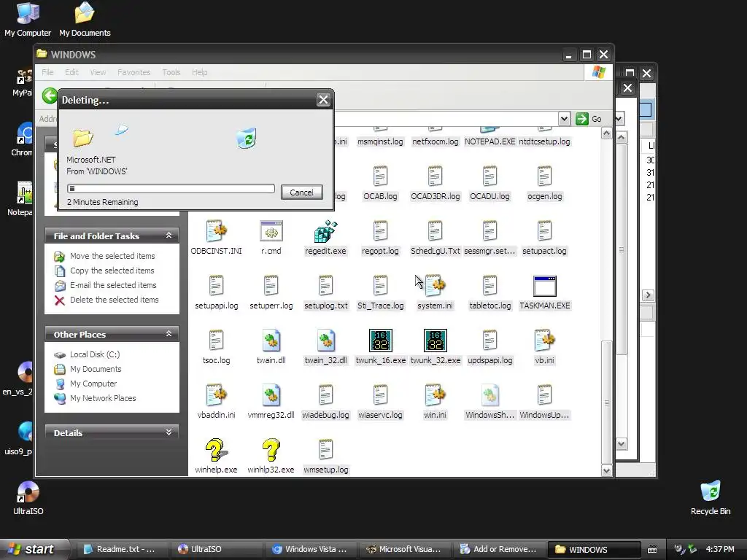Expand the Details panel
The width and height of the screenshot is (747, 560).
coord(169,432)
